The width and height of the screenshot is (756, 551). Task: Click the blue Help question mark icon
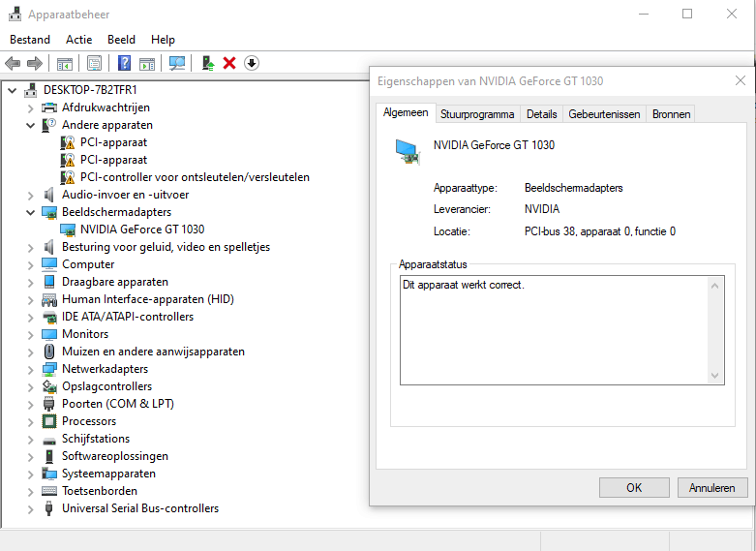125,63
